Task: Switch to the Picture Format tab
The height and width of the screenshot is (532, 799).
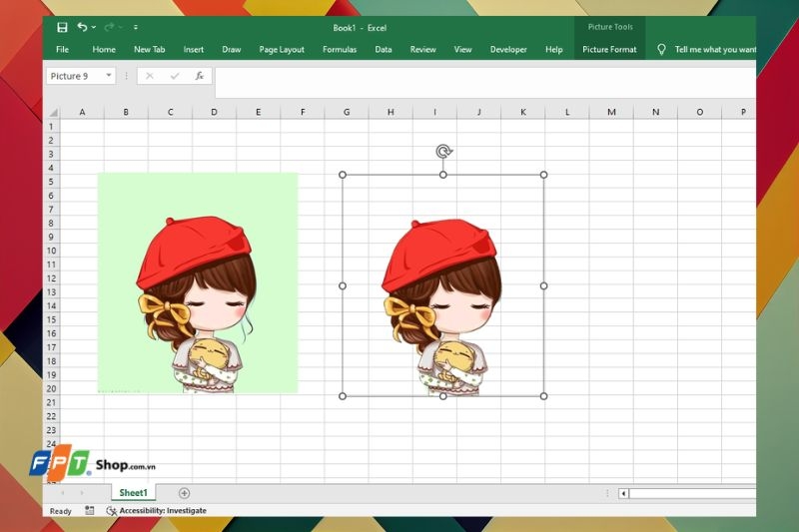Action: tap(609, 49)
